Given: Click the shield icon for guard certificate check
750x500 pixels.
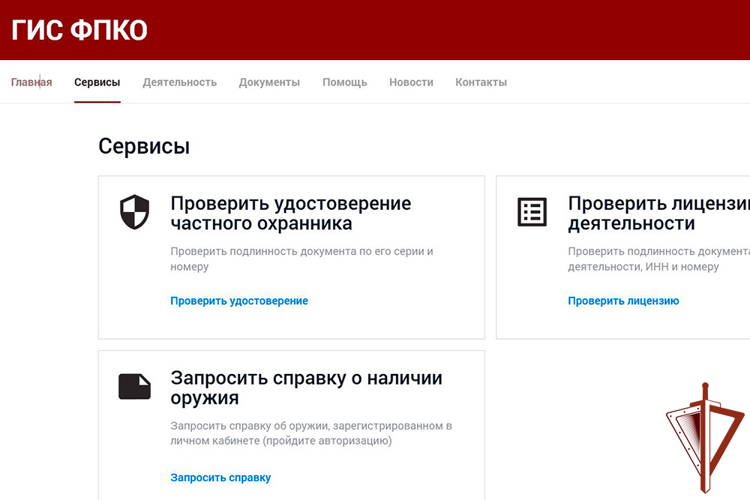Looking at the screenshot, I should tap(134, 212).
